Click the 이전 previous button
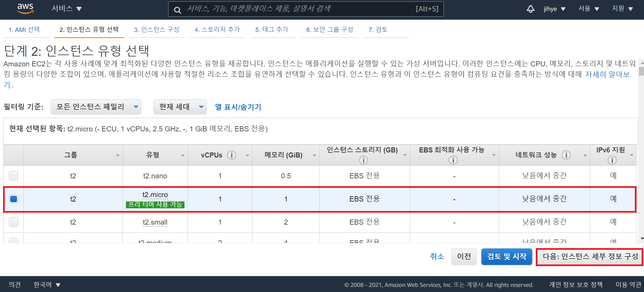Image resolution: width=644 pixels, height=292 pixels. pyautogui.click(x=464, y=257)
